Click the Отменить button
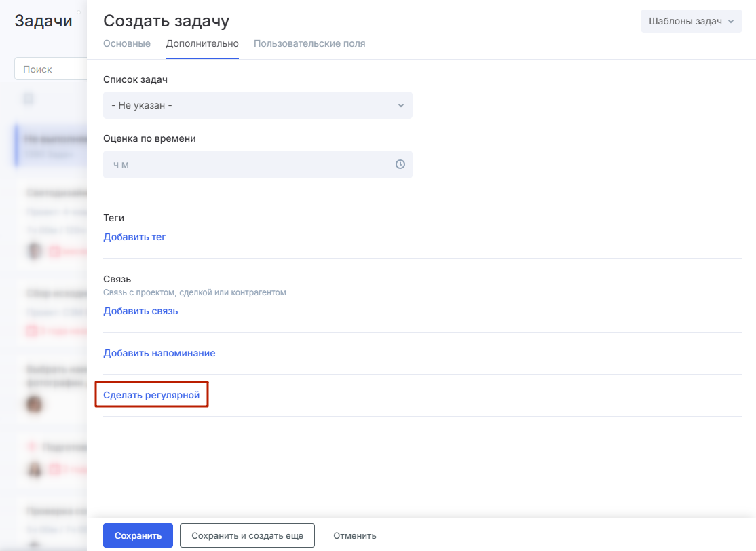The image size is (756, 551). point(355,535)
